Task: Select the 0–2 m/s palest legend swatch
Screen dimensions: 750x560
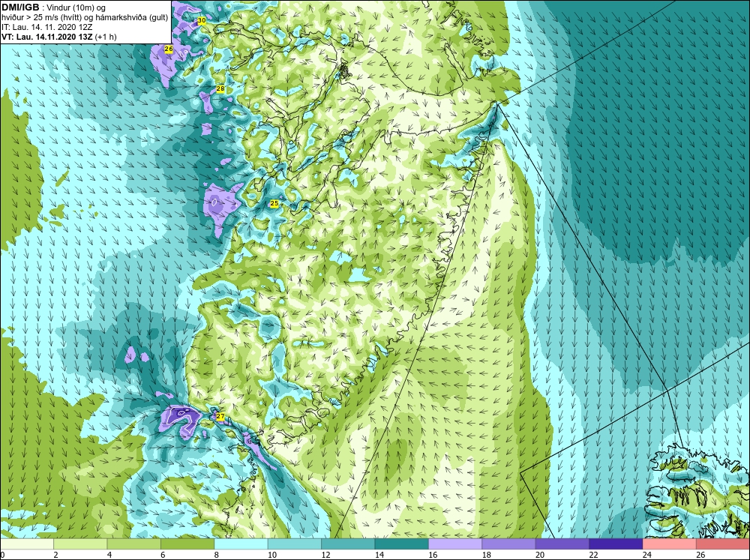Action: coord(27,544)
